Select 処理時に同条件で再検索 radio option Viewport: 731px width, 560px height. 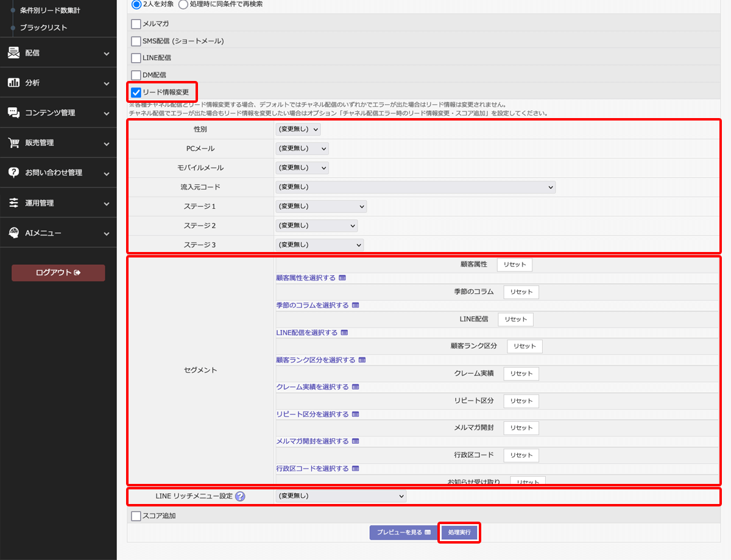click(x=183, y=4)
